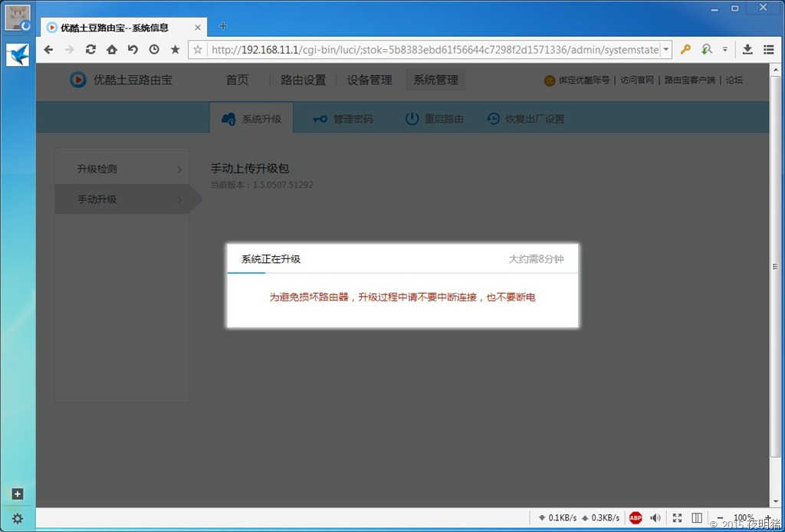Expand the address bar URL dropdown arrow
Screen dimensions: 785x532
(666, 50)
